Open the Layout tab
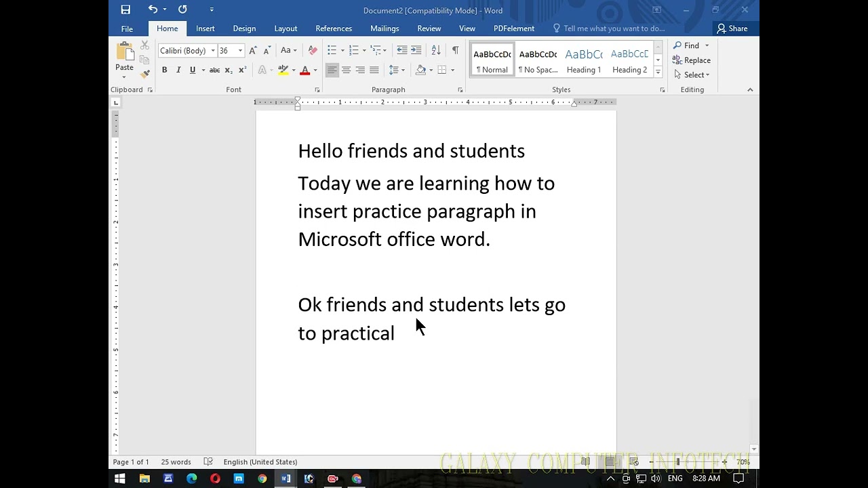This screenshot has height=488, width=868. tap(285, 28)
